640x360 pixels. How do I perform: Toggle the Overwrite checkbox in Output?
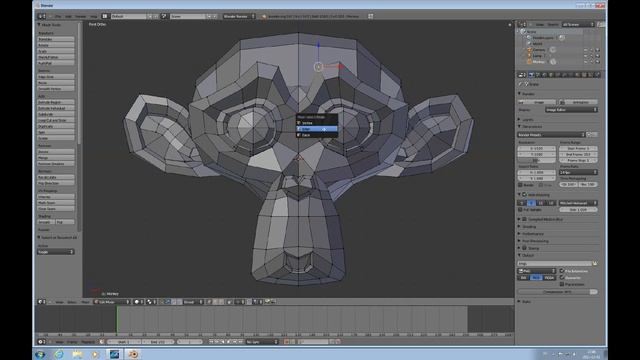562,278
